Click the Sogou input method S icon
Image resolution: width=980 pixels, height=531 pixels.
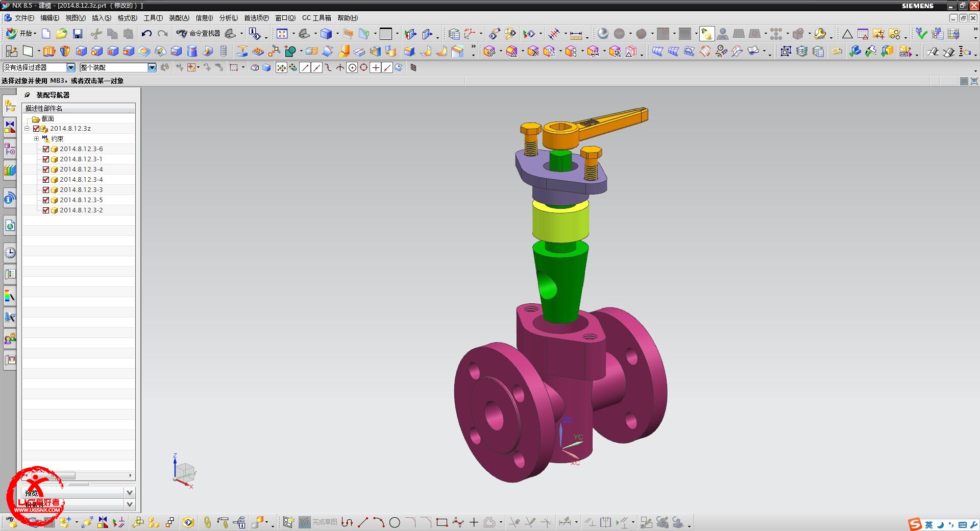(915, 524)
